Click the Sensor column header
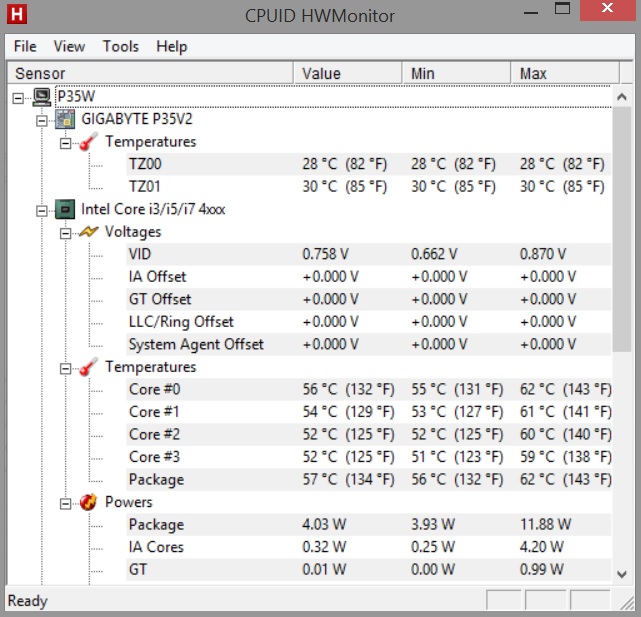 [150, 74]
